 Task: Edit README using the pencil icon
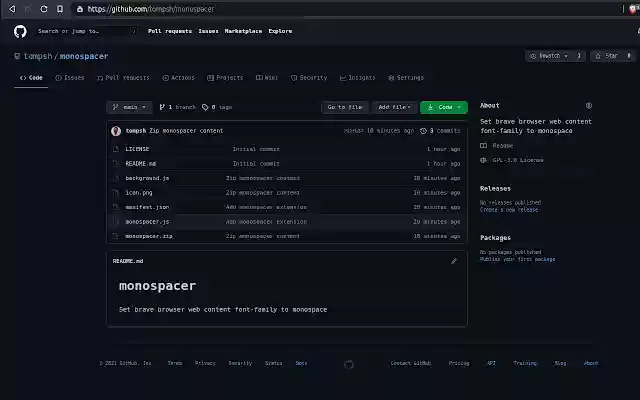[454, 261]
